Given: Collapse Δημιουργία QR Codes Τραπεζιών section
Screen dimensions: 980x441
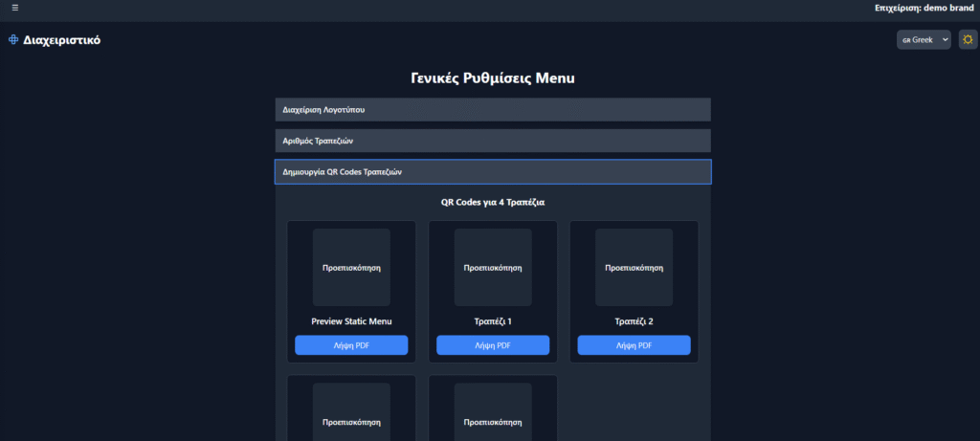Looking at the screenshot, I should [493, 172].
